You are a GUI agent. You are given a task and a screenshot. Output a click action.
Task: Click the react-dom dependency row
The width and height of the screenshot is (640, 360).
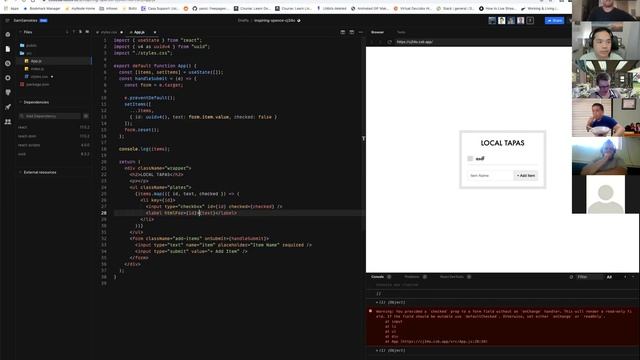pyautogui.click(x=54, y=136)
